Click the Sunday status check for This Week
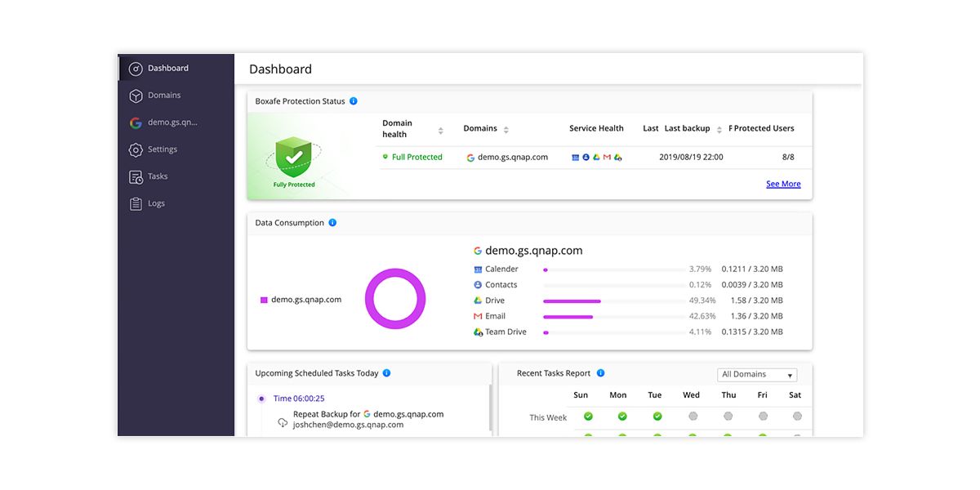Image resolution: width=980 pixels, height=490 pixels. [587, 416]
